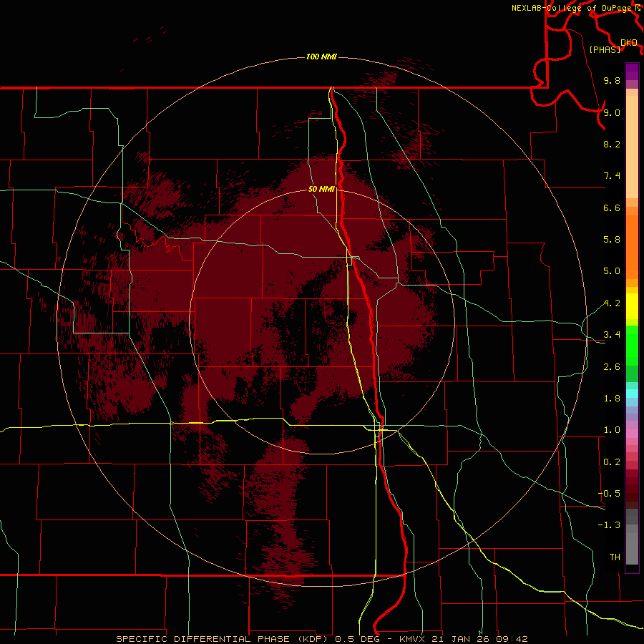Click the -0.5 scale value

pyautogui.click(x=610, y=494)
